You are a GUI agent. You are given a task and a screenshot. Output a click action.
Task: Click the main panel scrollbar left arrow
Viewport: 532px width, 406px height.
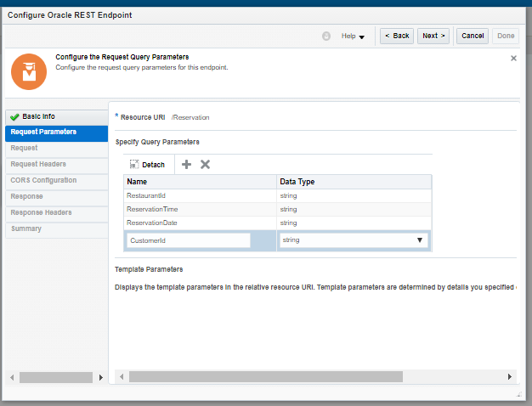(x=122, y=376)
